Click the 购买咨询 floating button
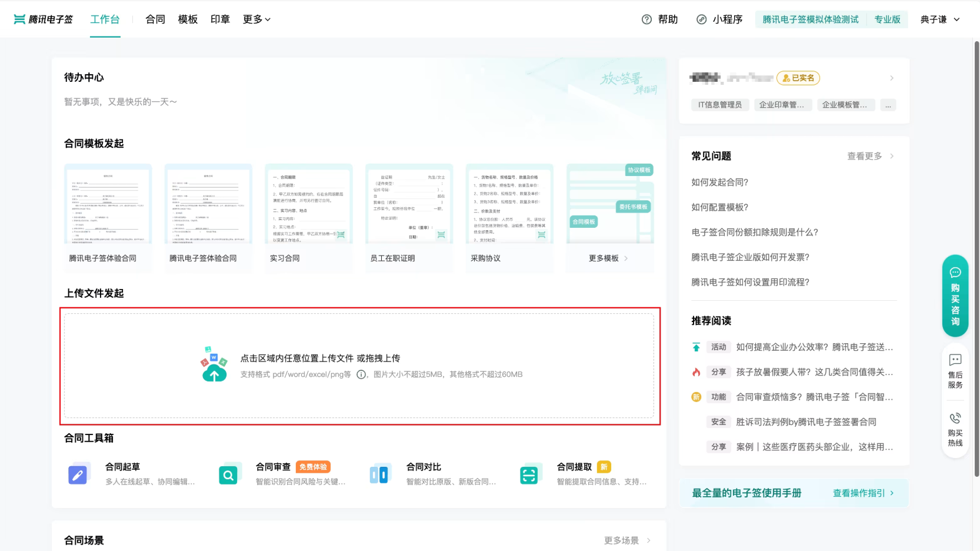 (955, 296)
